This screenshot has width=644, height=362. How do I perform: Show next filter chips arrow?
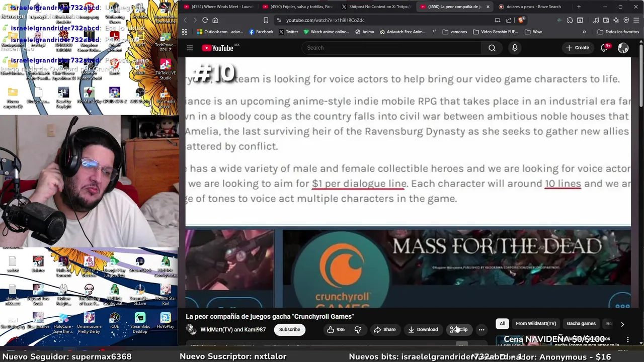pyautogui.click(x=622, y=324)
